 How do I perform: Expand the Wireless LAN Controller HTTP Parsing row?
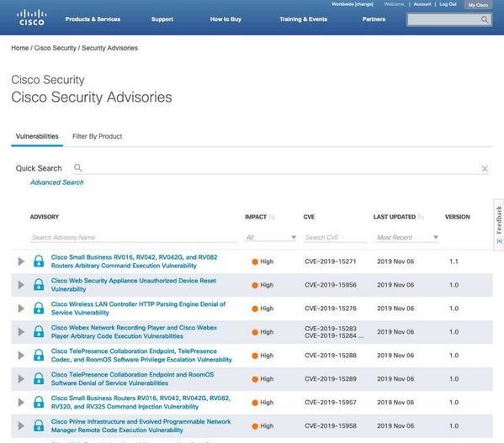pyautogui.click(x=21, y=309)
